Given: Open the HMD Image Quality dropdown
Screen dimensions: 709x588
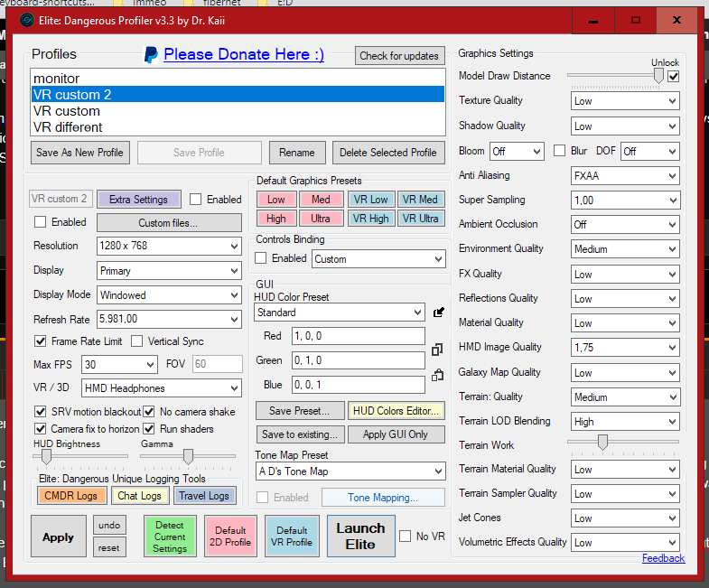Looking at the screenshot, I should tap(625, 348).
